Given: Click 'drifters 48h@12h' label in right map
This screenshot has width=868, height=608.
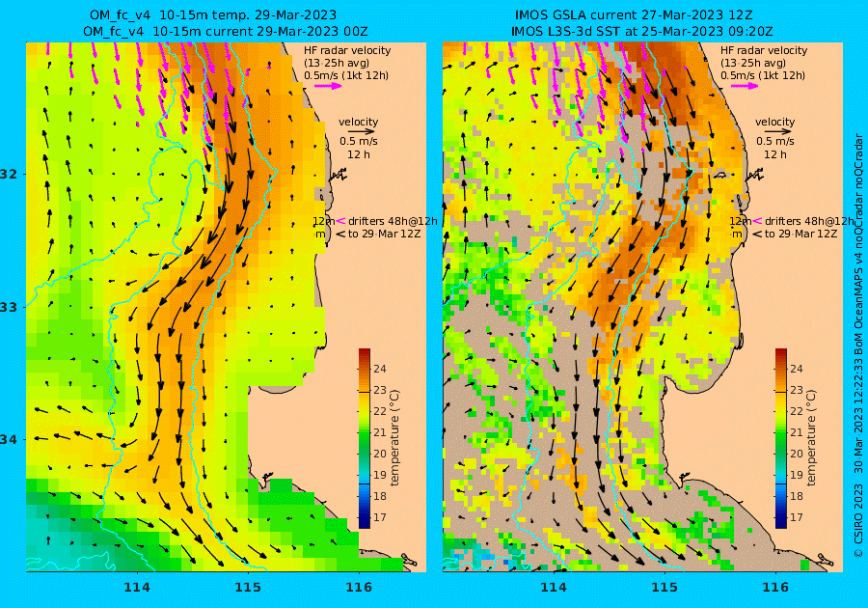Looking at the screenshot, I should (x=809, y=221).
